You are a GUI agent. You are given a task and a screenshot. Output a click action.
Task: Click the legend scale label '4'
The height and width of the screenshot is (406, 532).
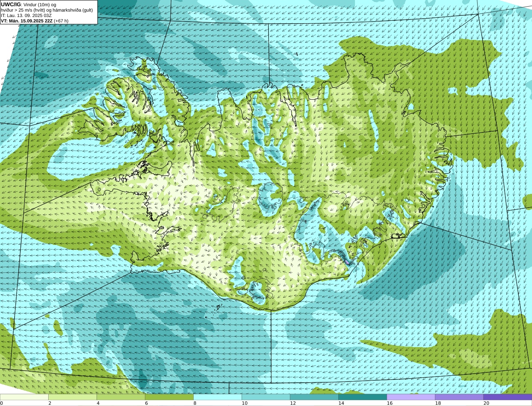click(98, 403)
